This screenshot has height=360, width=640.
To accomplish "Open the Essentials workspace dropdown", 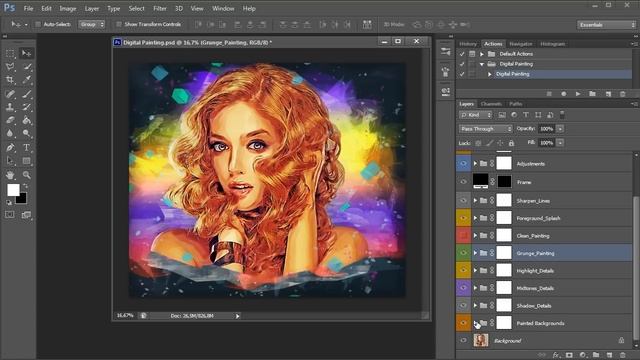I will coord(606,25).
